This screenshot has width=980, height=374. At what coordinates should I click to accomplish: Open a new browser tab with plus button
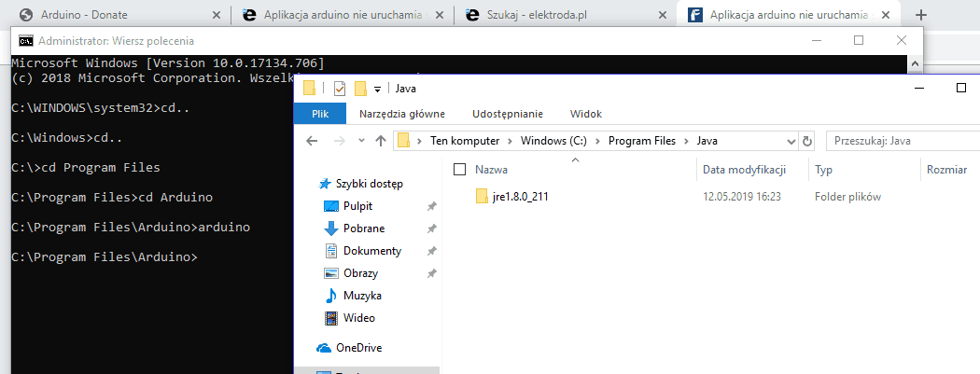coord(920,15)
